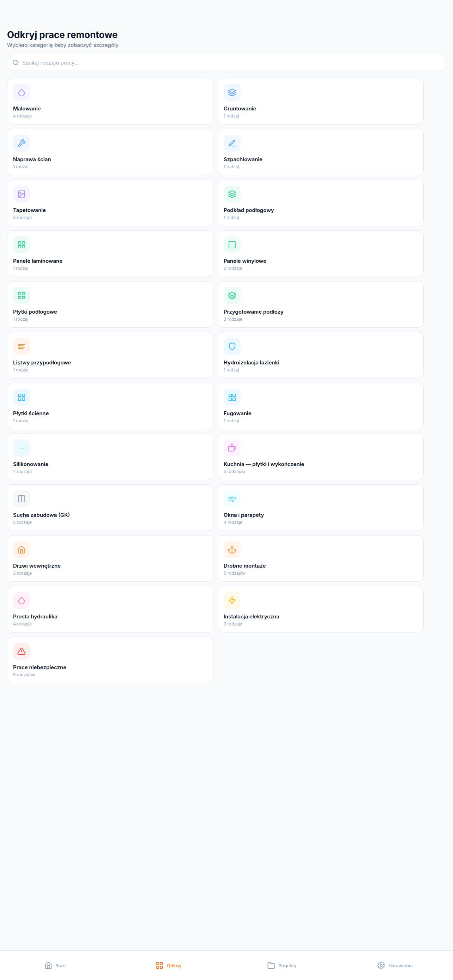
Task: Click the Naprawa ścian wrench icon
Action: 21,143
